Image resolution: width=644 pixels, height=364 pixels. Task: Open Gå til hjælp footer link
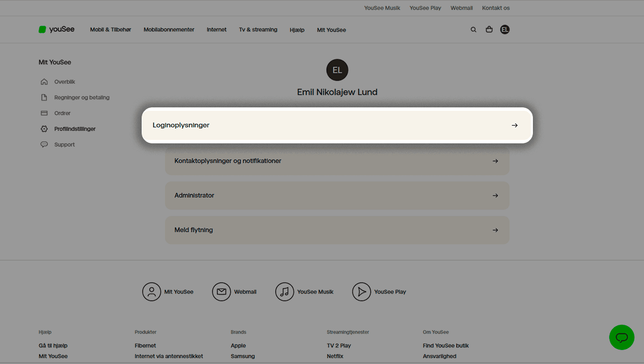tap(53, 346)
